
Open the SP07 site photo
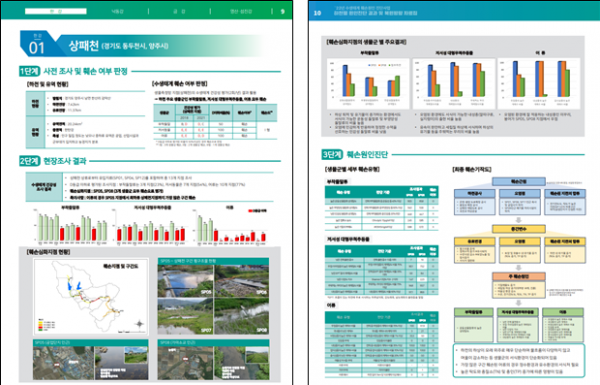tap(186, 315)
